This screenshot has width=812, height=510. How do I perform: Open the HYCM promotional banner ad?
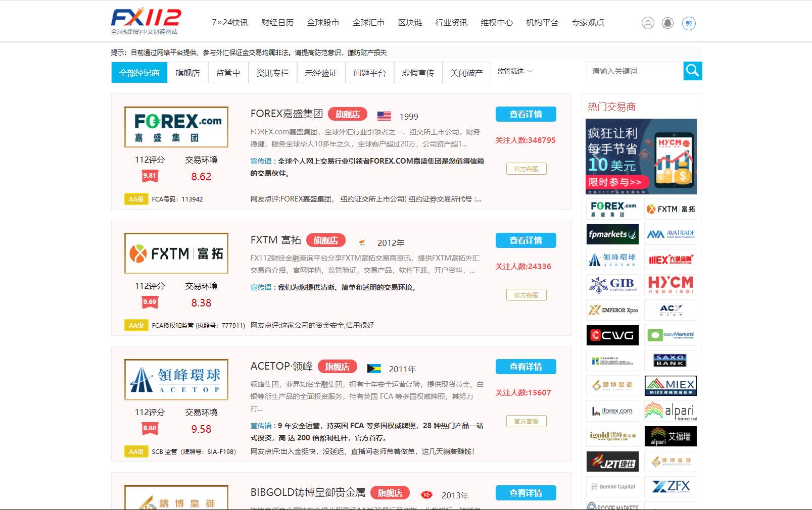641,157
